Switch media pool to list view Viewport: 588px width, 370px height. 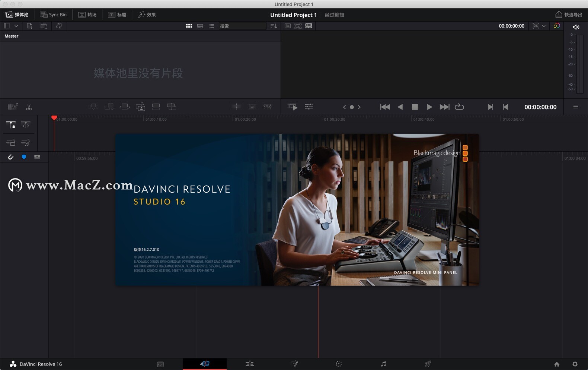(211, 26)
